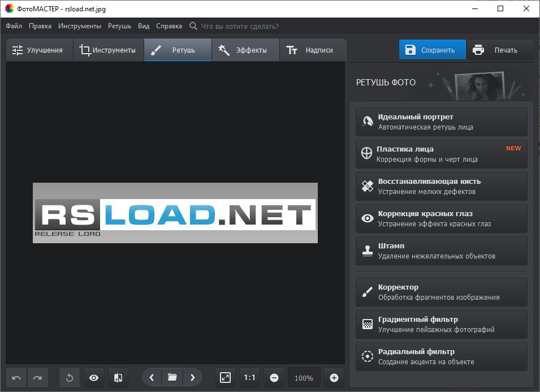
Task: Open Ретушь in the menu bar
Action: click(x=119, y=26)
